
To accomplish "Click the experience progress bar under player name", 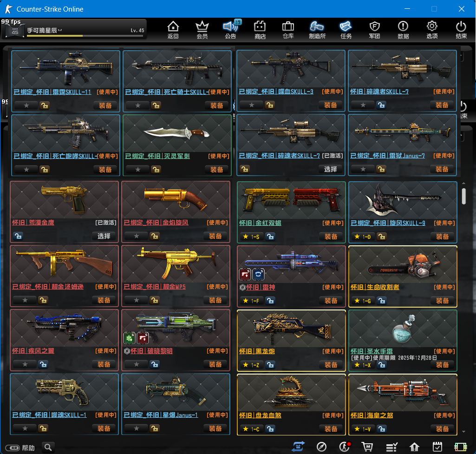I will [85, 36].
